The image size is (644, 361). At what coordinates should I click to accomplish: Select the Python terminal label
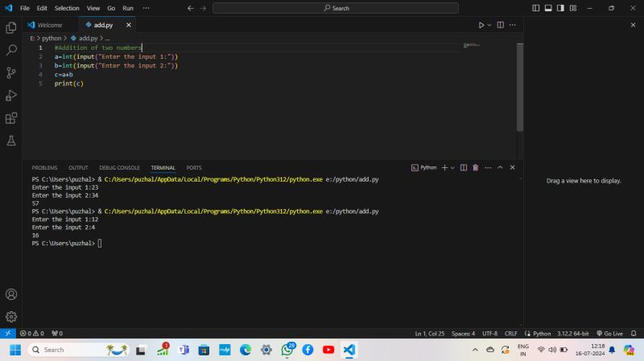pos(424,167)
